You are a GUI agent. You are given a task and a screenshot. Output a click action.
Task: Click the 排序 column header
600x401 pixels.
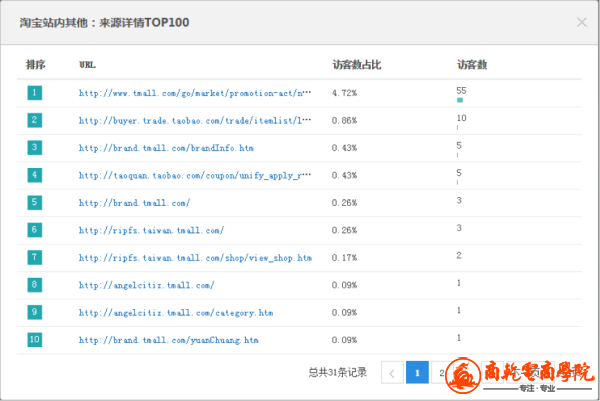(36, 65)
